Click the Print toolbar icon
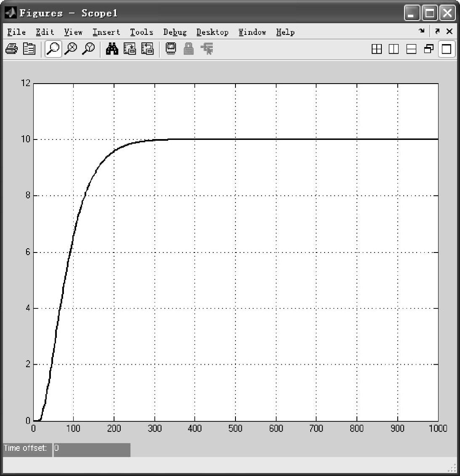Viewport: 460px width, 476px height. point(11,49)
